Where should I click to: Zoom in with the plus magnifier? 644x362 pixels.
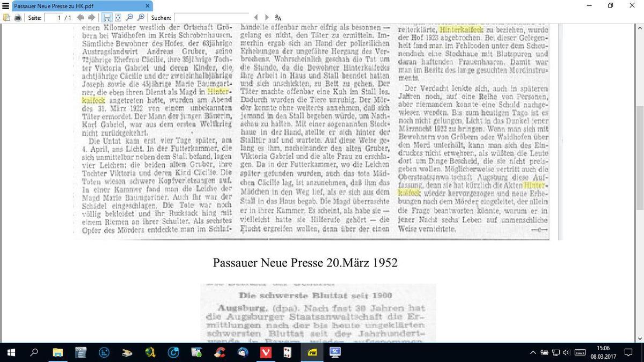click(x=141, y=18)
